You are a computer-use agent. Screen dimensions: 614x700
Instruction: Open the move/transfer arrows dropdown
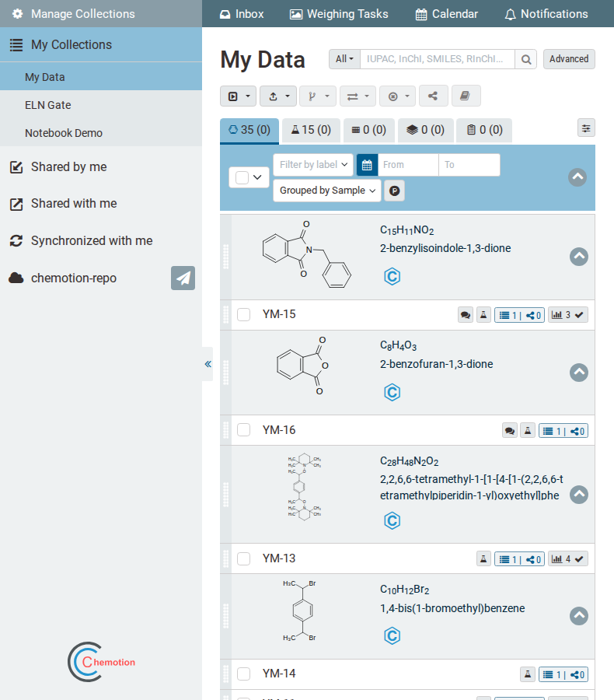click(358, 96)
